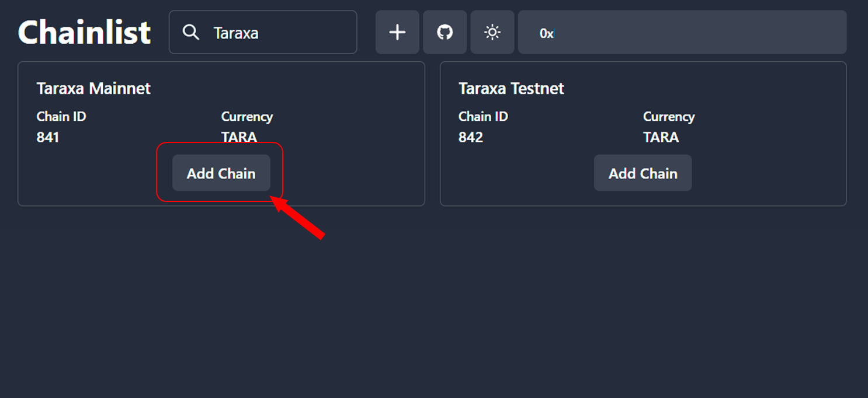This screenshot has width=868, height=398.
Task: Open the connected wallet 0x address button
Action: point(682,33)
